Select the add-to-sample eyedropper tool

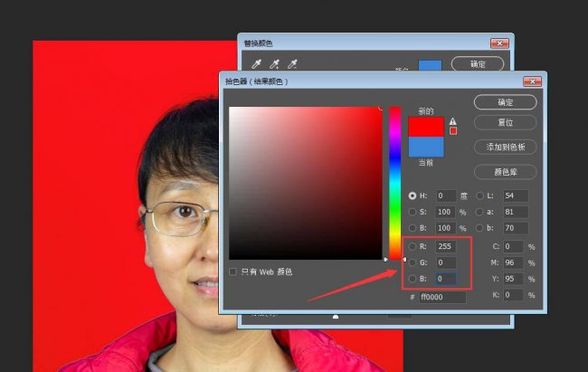point(274,64)
